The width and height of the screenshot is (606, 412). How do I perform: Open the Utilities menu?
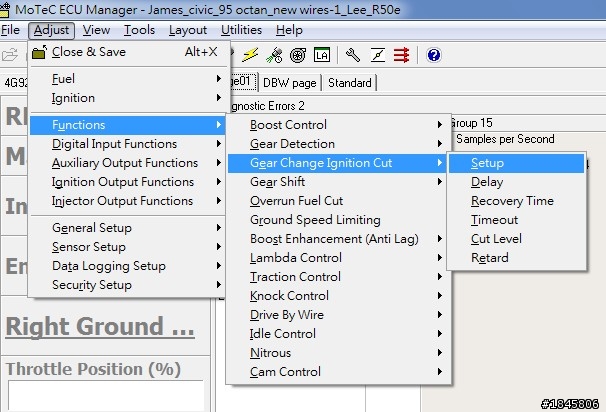[x=241, y=30]
